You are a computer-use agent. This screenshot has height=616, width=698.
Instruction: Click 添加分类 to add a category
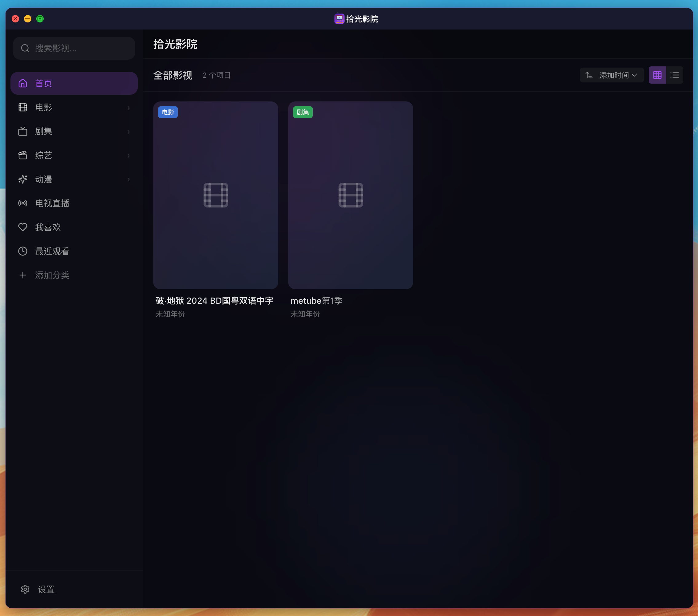click(x=52, y=275)
